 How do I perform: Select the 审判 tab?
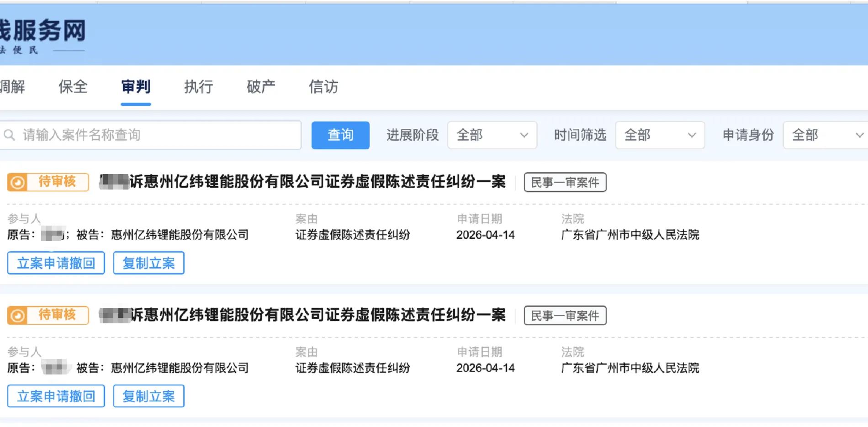(136, 86)
